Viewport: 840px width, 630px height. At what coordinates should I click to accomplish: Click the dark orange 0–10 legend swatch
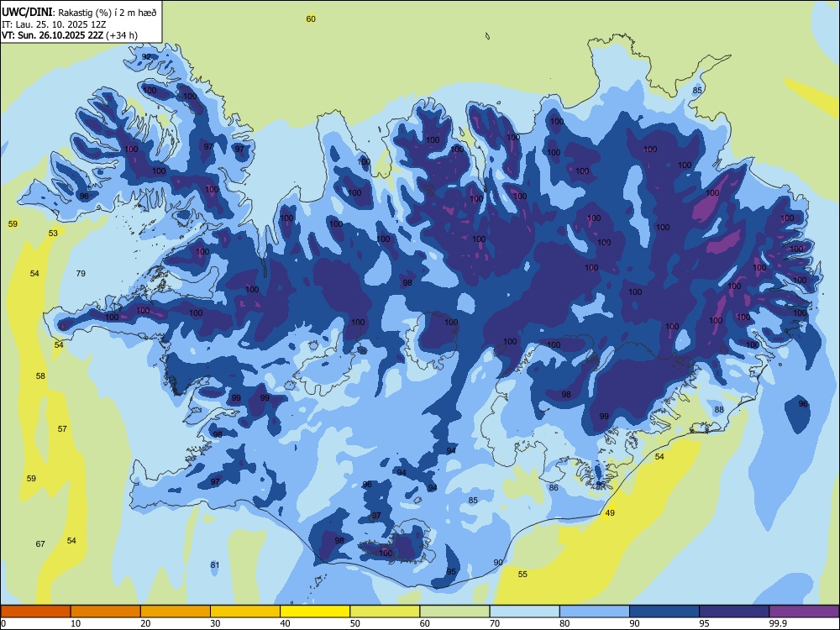tap(35, 612)
